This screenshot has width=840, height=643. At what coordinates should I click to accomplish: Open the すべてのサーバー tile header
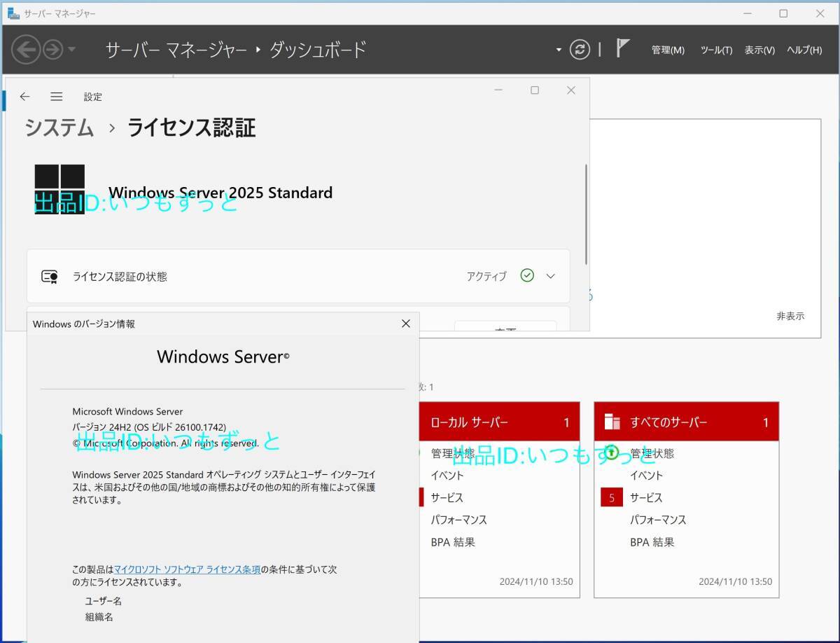tap(686, 422)
